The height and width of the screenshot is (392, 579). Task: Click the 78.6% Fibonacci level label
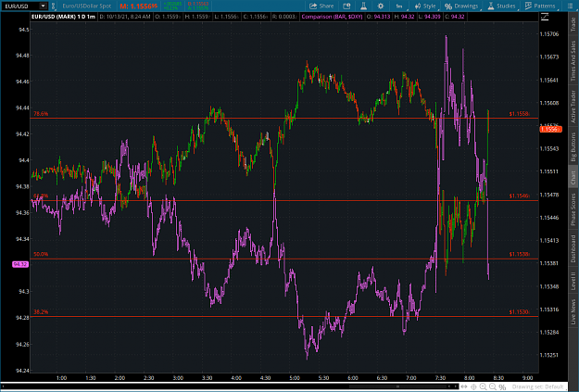click(41, 114)
